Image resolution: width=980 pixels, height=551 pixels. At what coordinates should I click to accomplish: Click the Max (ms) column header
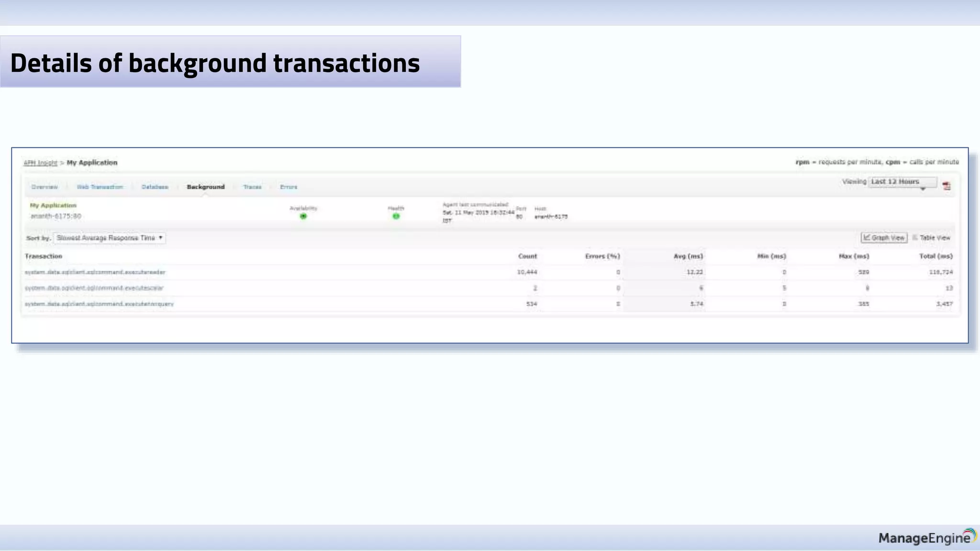coord(854,256)
